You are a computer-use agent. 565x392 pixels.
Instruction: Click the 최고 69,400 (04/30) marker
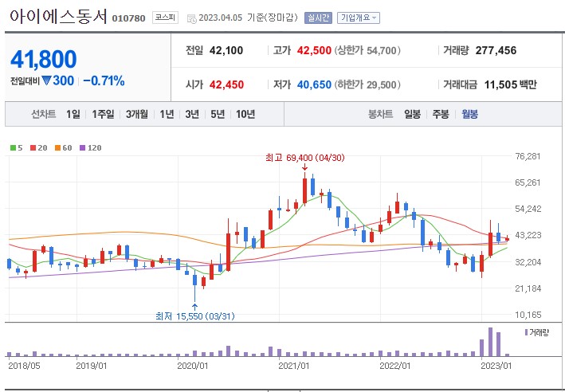tap(305, 158)
